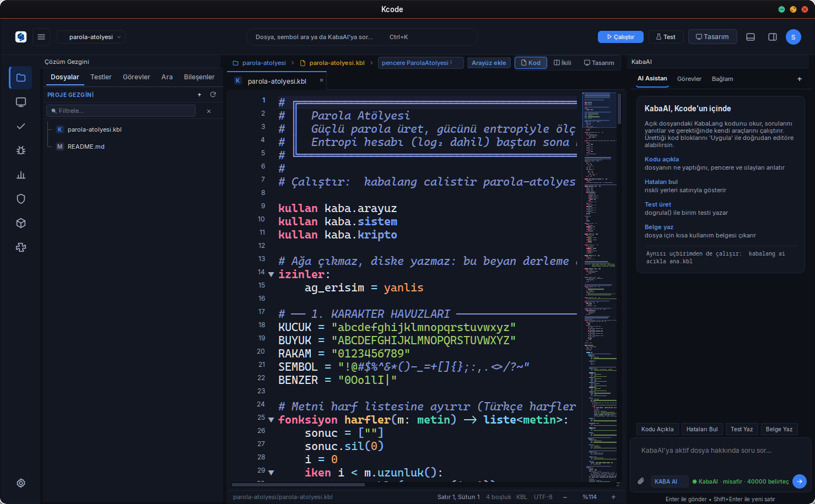Image resolution: width=815 pixels, height=504 pixels.
Task: Click the Hataları Bul quick action button
Action: pyautogui.click(x=702, y=429)
